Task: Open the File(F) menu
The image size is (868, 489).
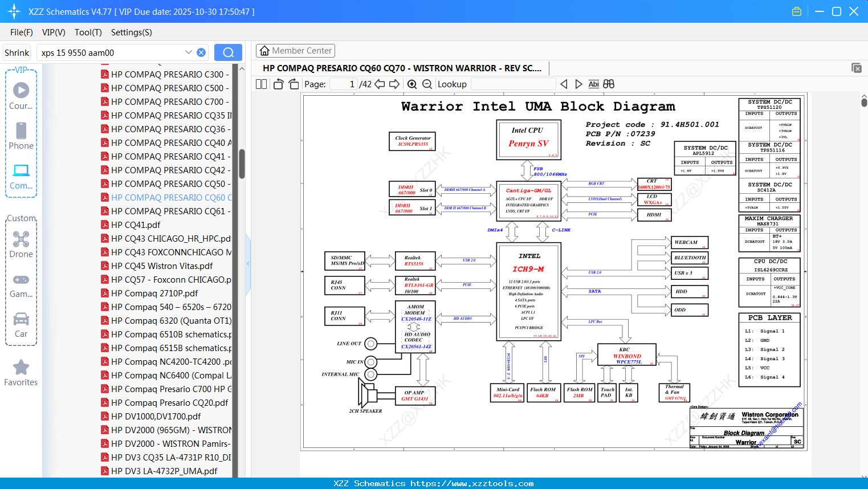Action: pos(22,32)
